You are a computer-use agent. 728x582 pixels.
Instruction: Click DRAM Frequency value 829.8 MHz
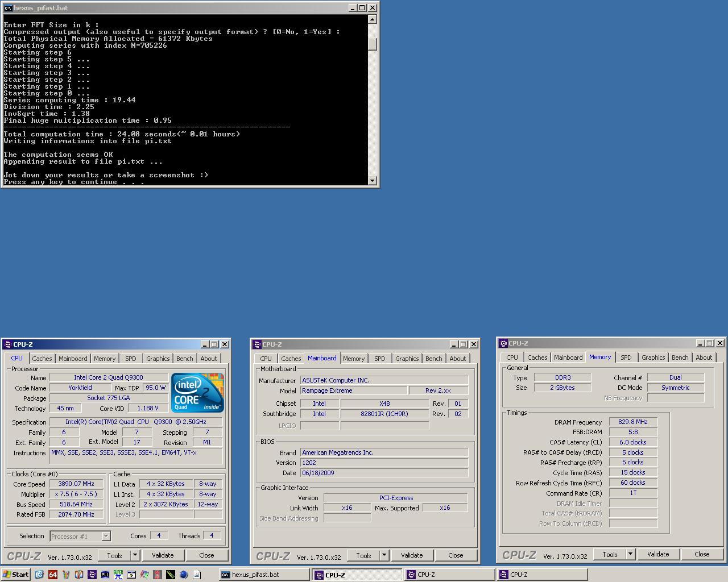(633, 422)
